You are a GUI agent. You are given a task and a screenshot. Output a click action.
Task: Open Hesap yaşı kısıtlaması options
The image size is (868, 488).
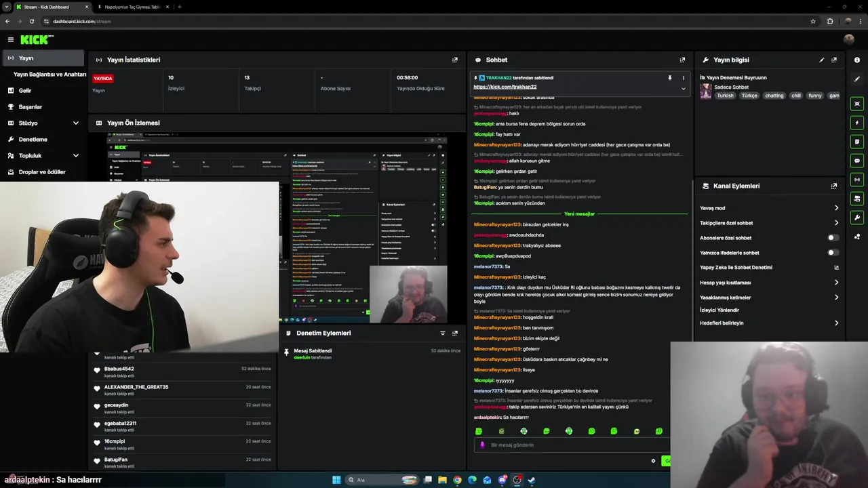(x=769, y=283)
